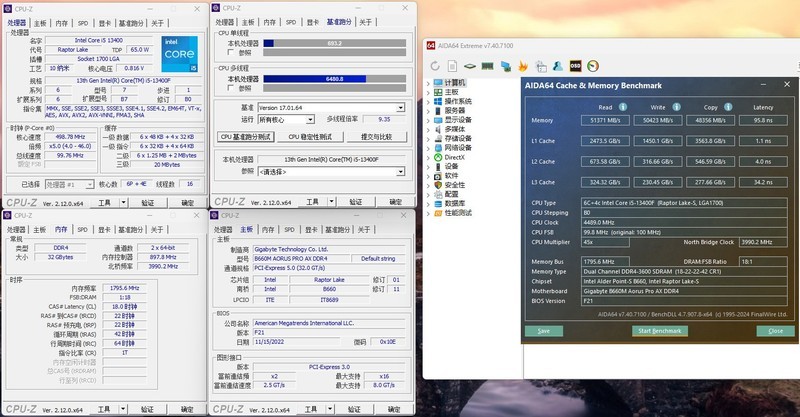Click the server tower icon beside 服务器
800x417 pixels.
[x=438, y=110]
